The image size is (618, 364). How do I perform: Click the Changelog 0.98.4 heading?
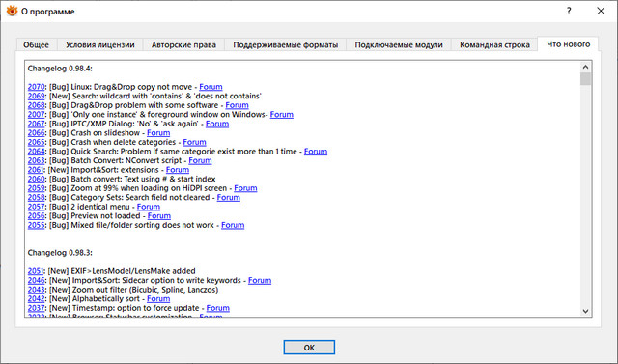[60, 69]
